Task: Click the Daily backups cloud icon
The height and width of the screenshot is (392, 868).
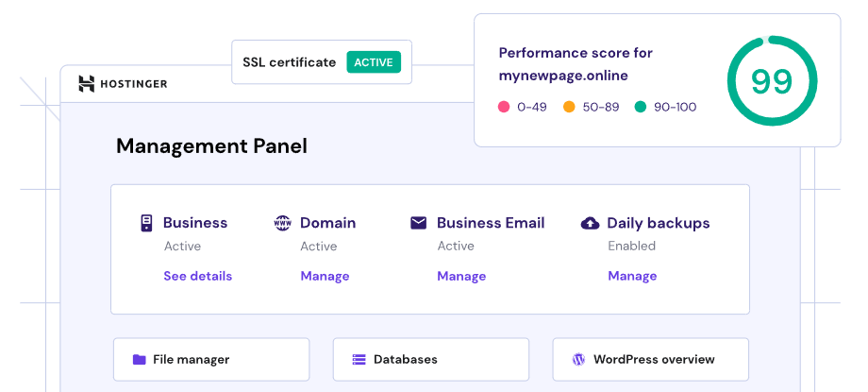Action: (590, 224)
